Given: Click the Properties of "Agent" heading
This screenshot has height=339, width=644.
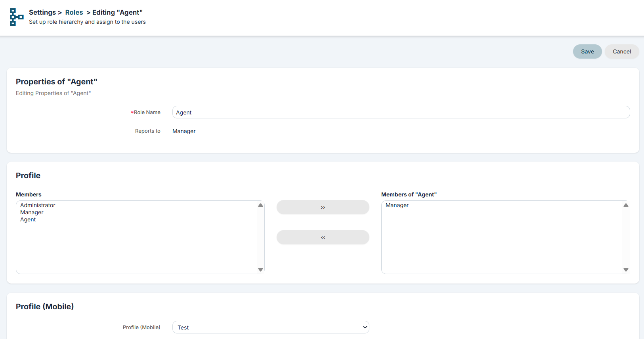Looking at the screenshot, I should [x=57, y=82].
